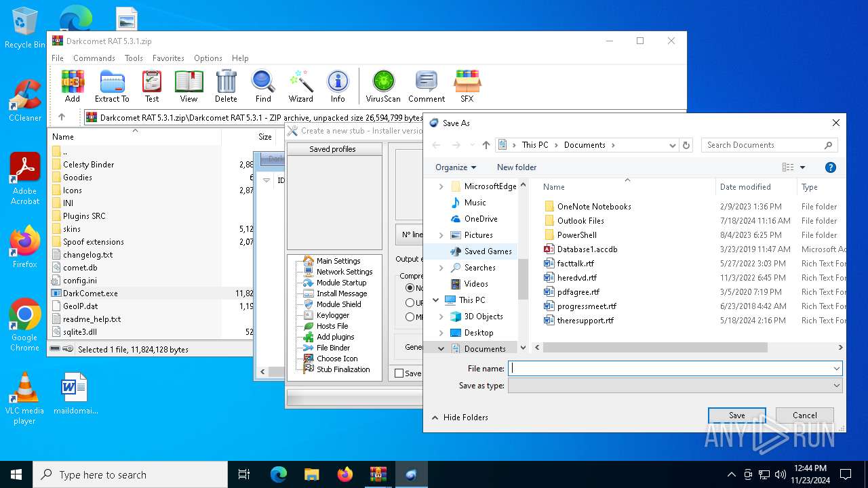Open the view options dropdown arrow
Viewport: 868px width, 488px height.
point(803,167)
